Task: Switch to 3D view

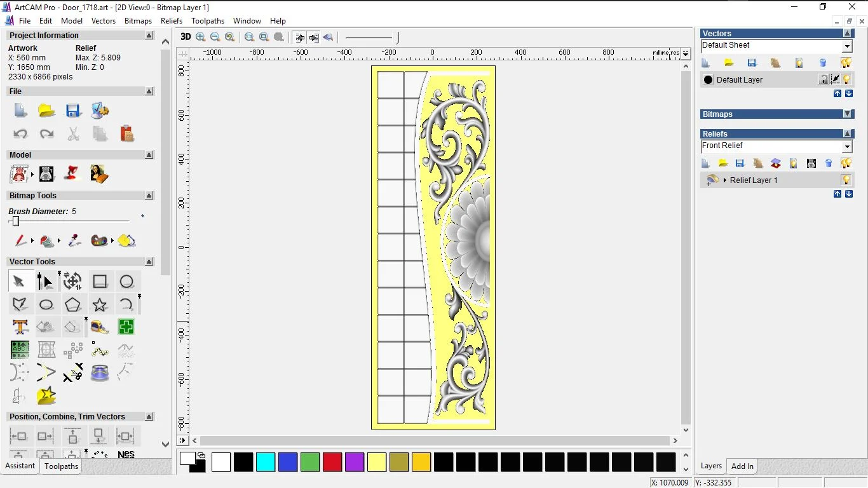Action: coord(186,37)
